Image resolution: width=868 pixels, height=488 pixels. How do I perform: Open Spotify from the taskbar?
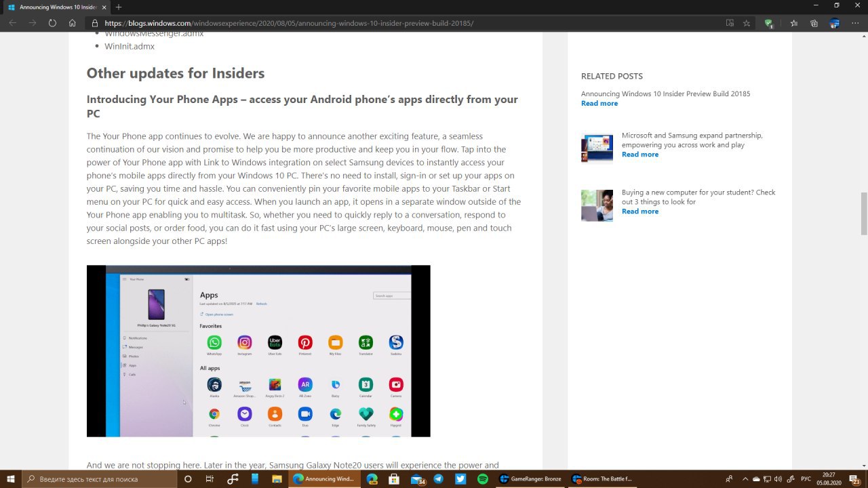tap(483, 479)
